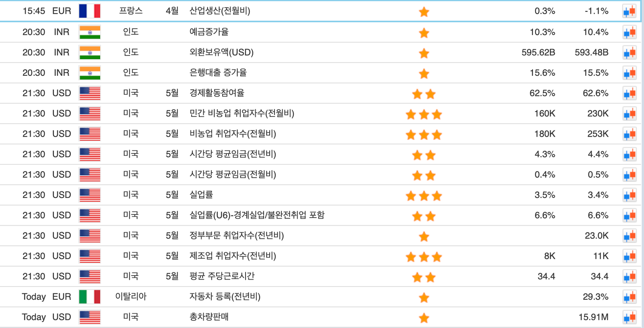Click single star importance for 자동차 등록(전년비)
The image size is (644, 328).
click(x=423, y=298)
